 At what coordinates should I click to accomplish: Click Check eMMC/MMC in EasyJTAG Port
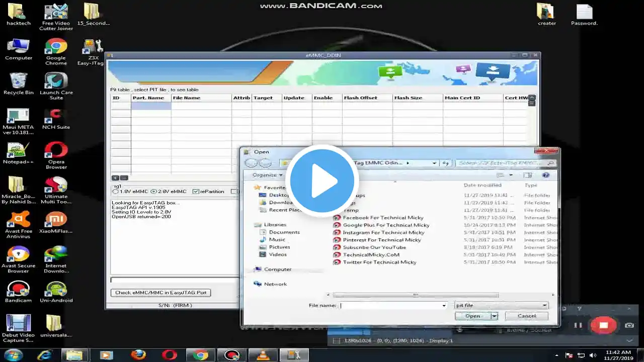[160, 293]
